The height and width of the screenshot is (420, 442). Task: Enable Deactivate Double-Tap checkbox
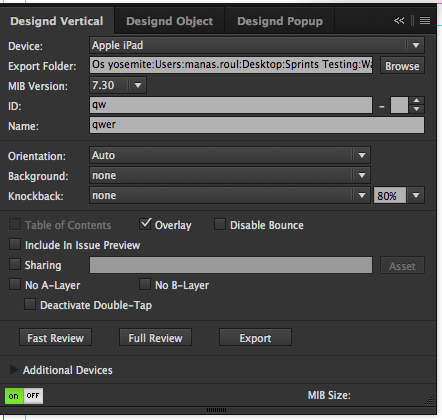click(30, 304)
